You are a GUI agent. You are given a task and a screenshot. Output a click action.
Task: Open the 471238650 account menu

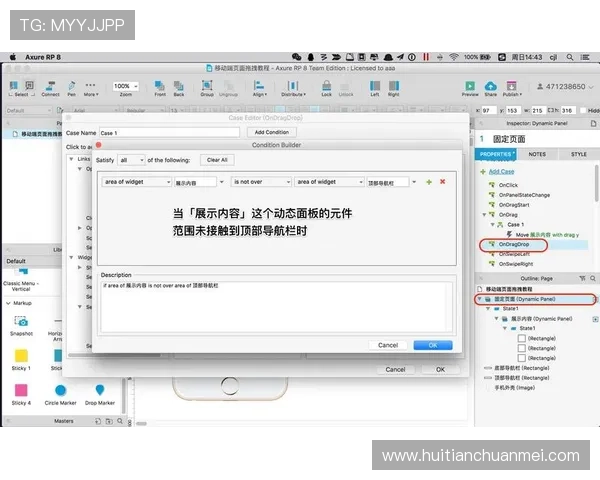(x=565, y=87)
